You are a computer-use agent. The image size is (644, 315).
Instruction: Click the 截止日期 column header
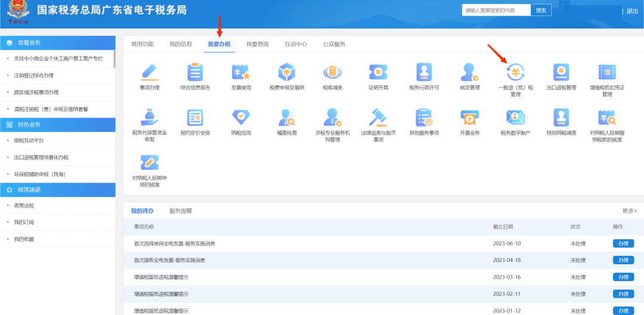pyautogui.click(x=503, y=227)
